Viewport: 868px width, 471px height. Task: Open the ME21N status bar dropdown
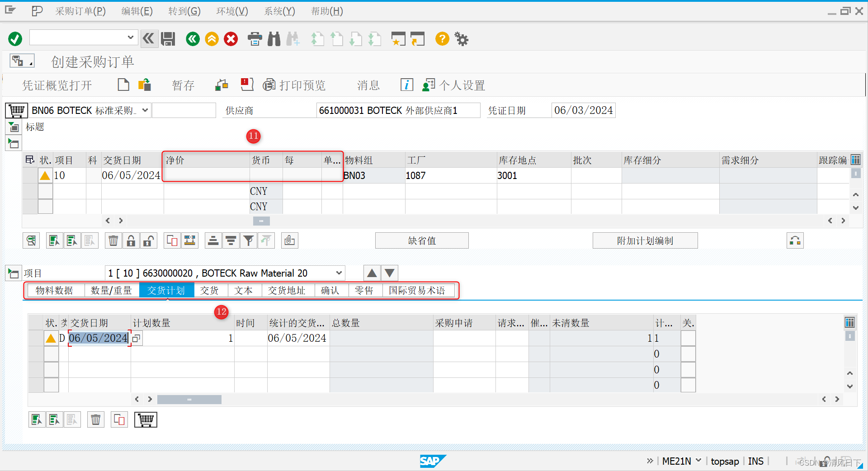[x=698, y=461]
